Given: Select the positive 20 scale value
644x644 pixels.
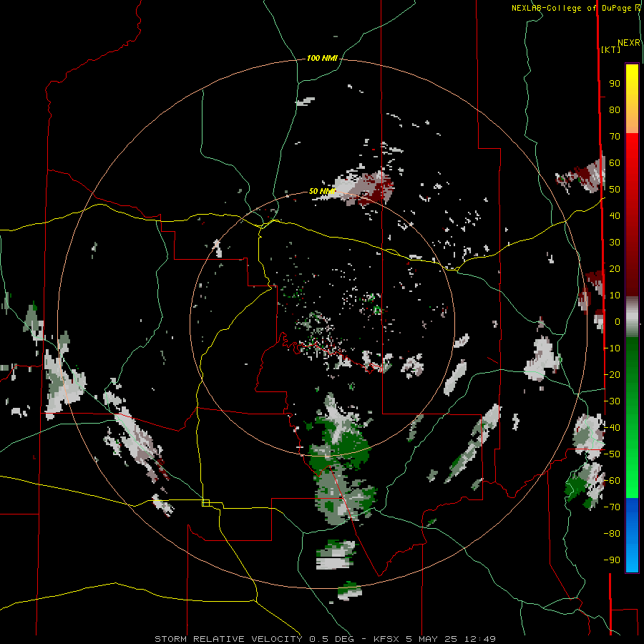Looking at the screenshot, I should (615, 269).
